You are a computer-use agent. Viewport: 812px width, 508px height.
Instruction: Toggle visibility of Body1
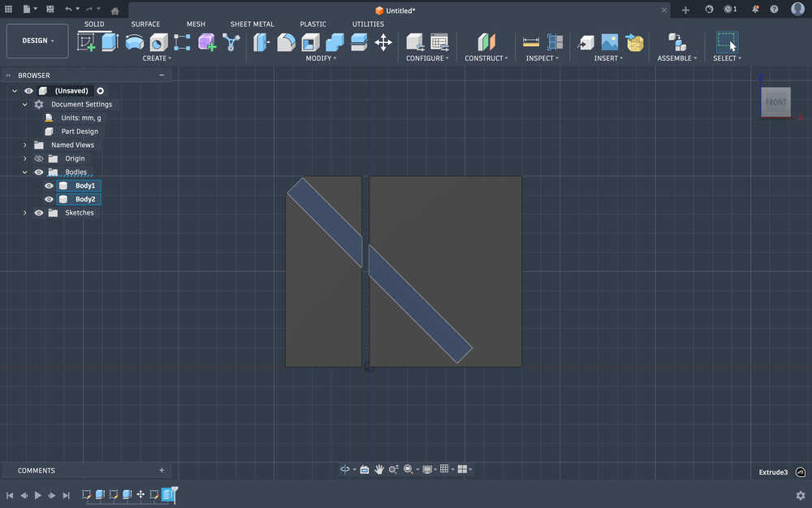click(50, 185)
